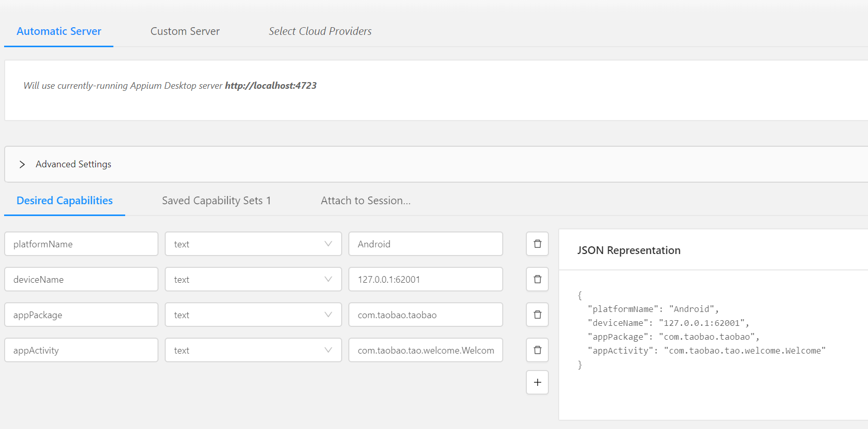The width and height of the screenshot is (868, 429).
Task: Click the 127.0.0.1:62001 value field
Action: (x=426, y=279)
